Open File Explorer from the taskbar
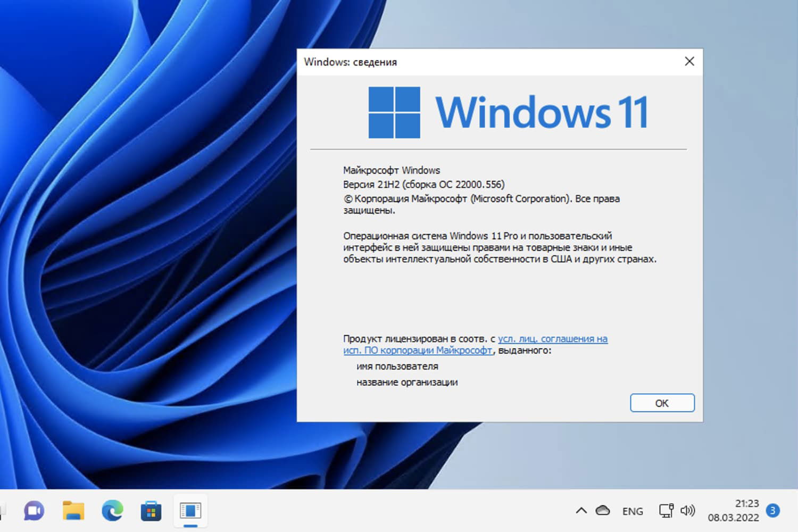Image resolution: width=798 pixels, height=532 pixels. point(73,511)
